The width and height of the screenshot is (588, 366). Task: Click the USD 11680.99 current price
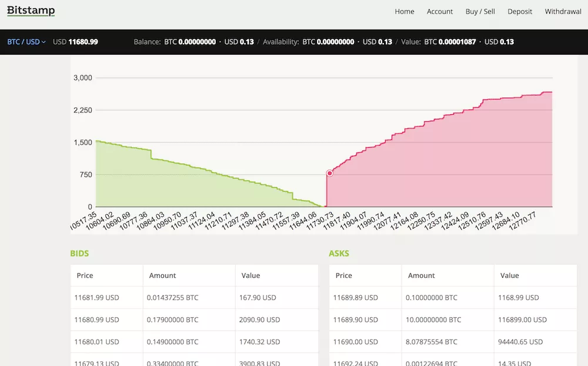pos(75,42)
